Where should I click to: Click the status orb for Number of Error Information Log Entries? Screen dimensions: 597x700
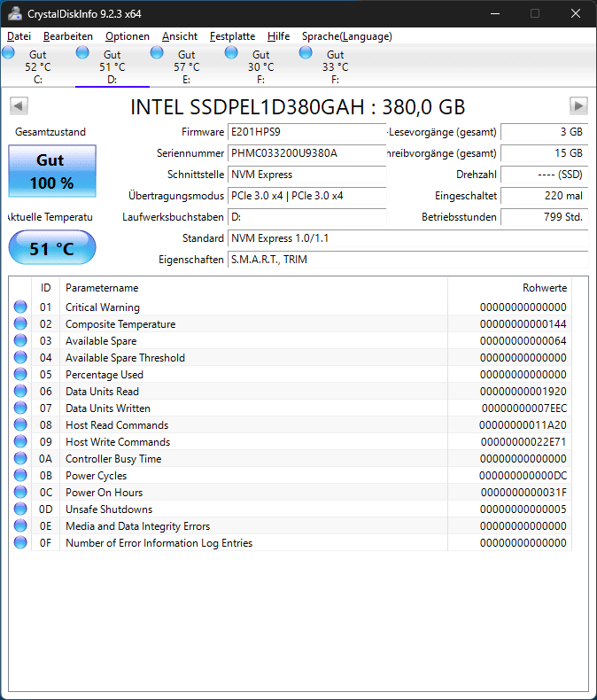point(20,542)
